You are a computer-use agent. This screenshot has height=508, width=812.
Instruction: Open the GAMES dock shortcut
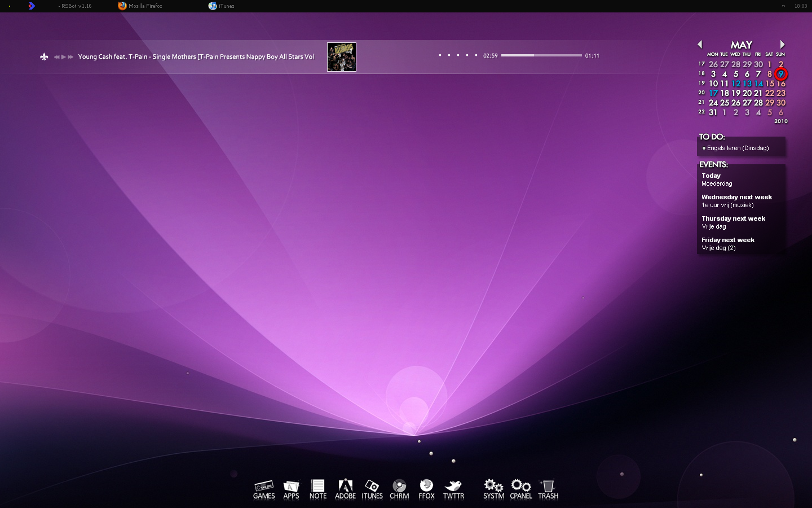point(264,489)
